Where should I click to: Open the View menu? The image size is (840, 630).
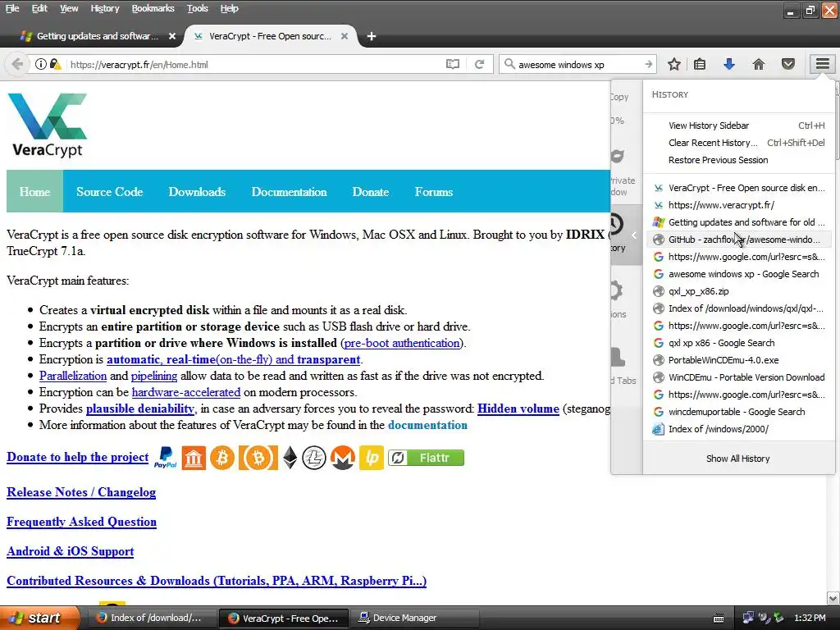(x=69, y=8)
